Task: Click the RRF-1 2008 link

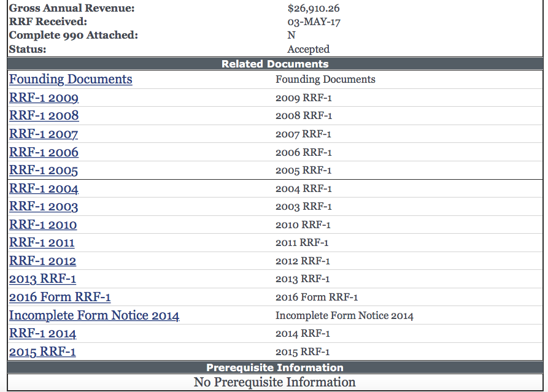Action: click(x=44, y=116)
